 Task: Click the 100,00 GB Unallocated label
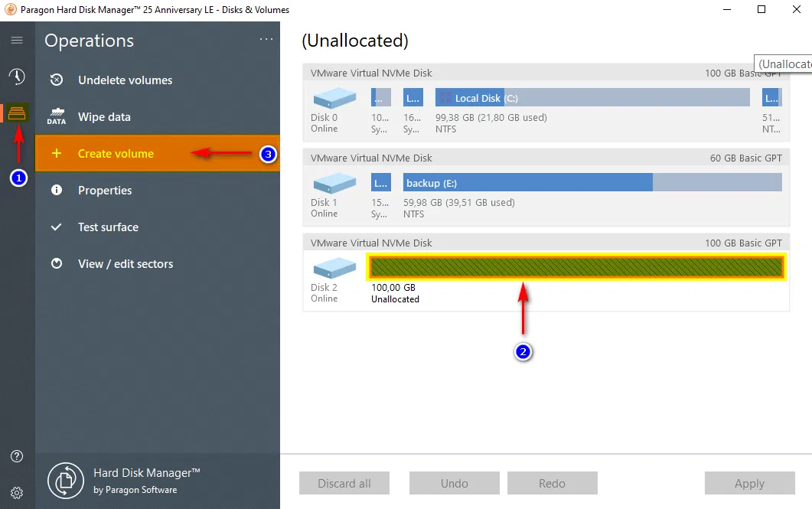pyautogui.click(x=395, y=293)
